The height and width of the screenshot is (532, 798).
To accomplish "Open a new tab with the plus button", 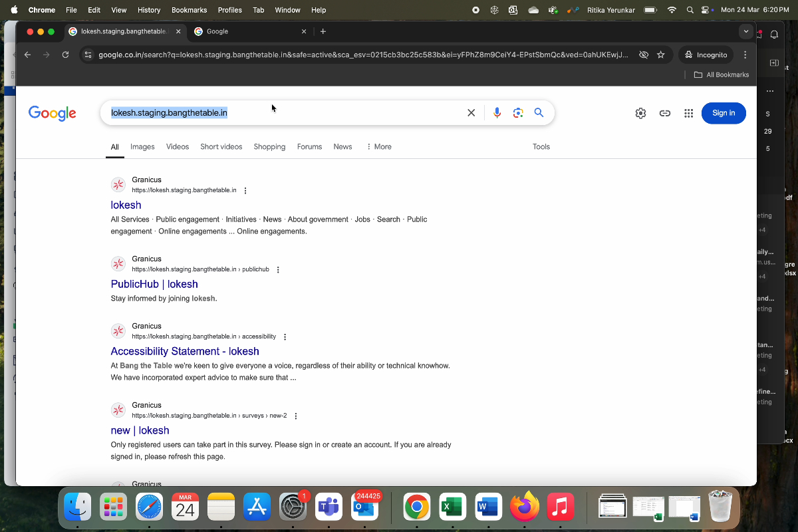I will 323,31.
